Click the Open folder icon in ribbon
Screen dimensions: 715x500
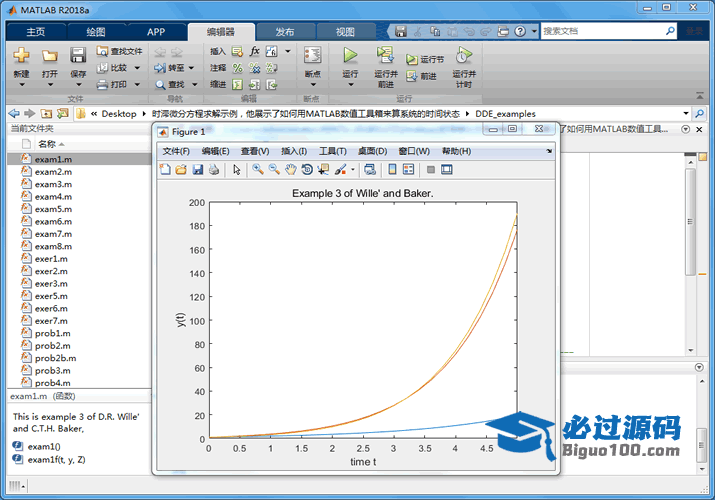(x=50, y=56)
